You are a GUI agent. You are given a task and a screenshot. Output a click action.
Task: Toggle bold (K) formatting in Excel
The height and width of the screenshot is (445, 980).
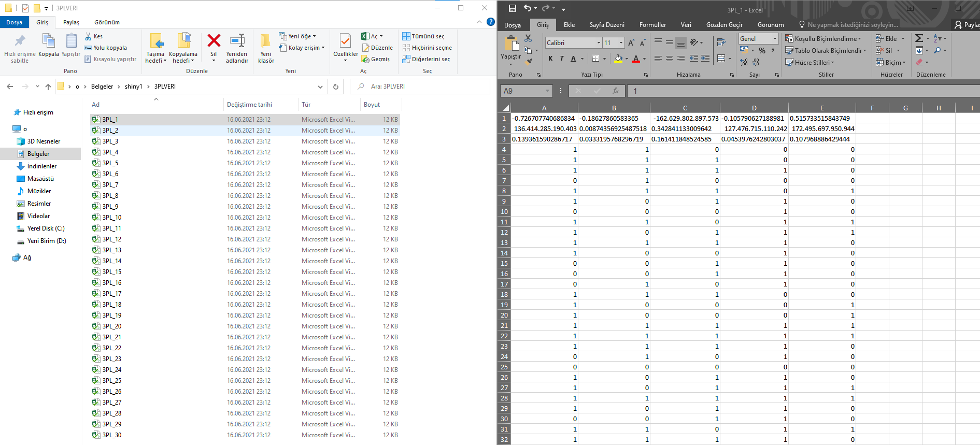550,59
